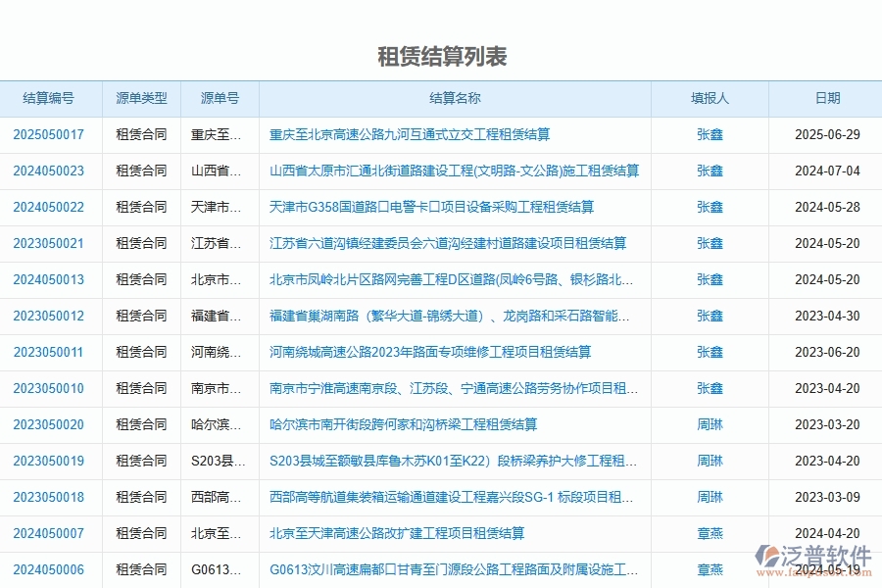
Task: Open settlement number 2024050023
Action: click(x=50, y=171)
